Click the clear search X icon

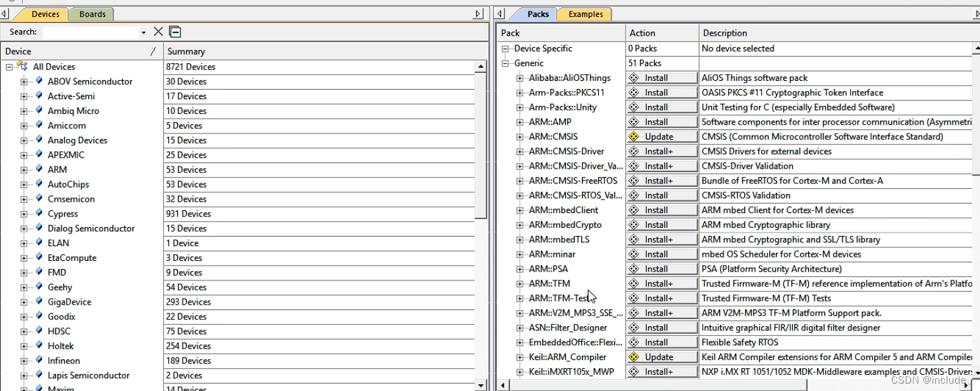pyautogui.click(x=158, y=32)
